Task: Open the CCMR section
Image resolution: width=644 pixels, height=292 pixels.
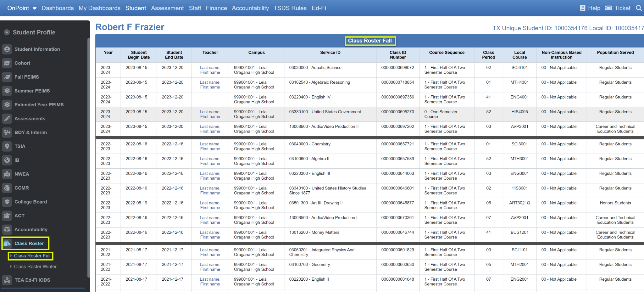Action: (21, 188)
